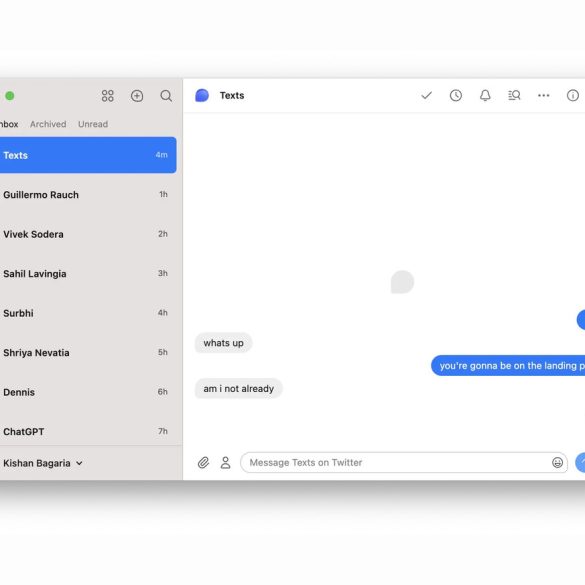Switch to the Archived tab
This screenshot has width=585, height=585.
(x=48, y=124)
